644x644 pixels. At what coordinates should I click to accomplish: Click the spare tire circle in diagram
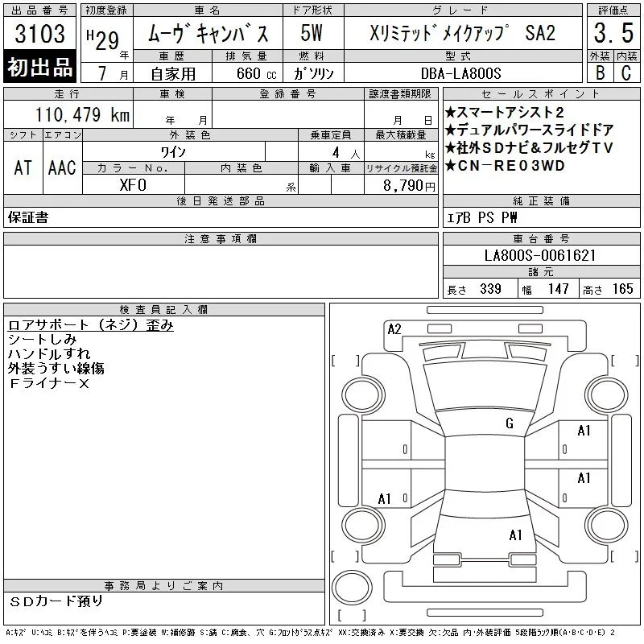click(352, 588)
